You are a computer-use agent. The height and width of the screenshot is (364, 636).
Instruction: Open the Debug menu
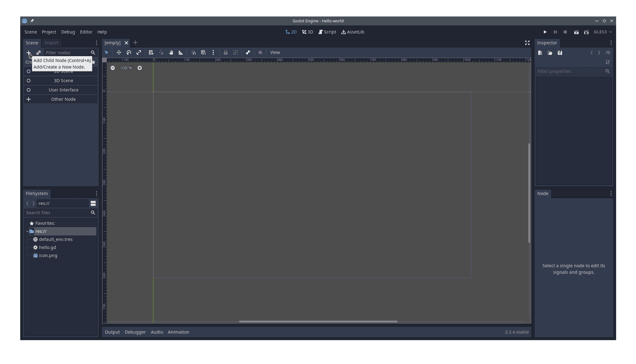pyautogui.click(x=68, y=31)
